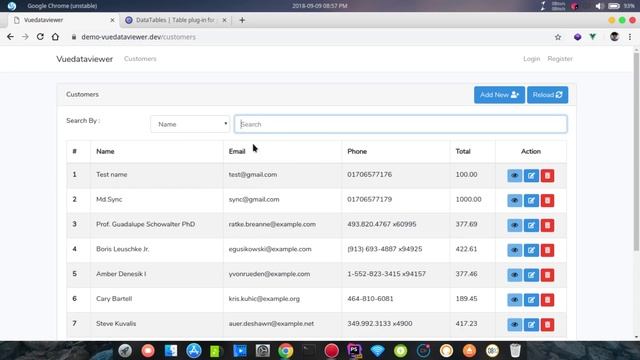Open the Login link
The image size is (640, 360).
(531, 59)
